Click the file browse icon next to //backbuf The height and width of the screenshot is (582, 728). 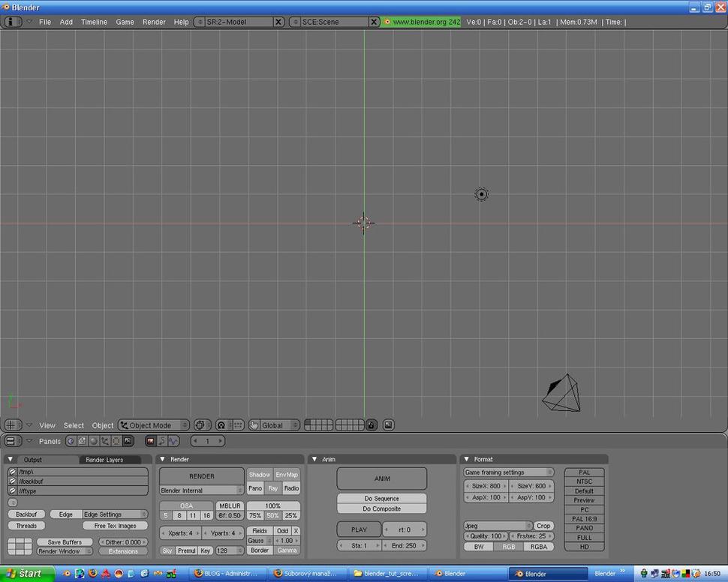pos(13,481)
